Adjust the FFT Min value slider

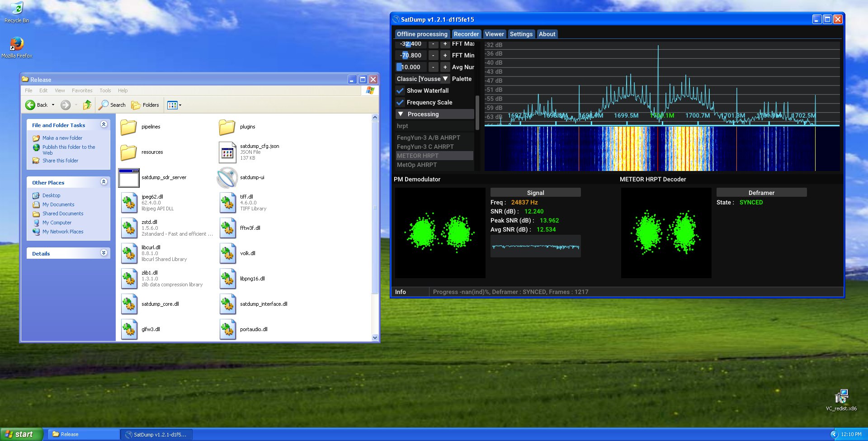pos(411,55)
